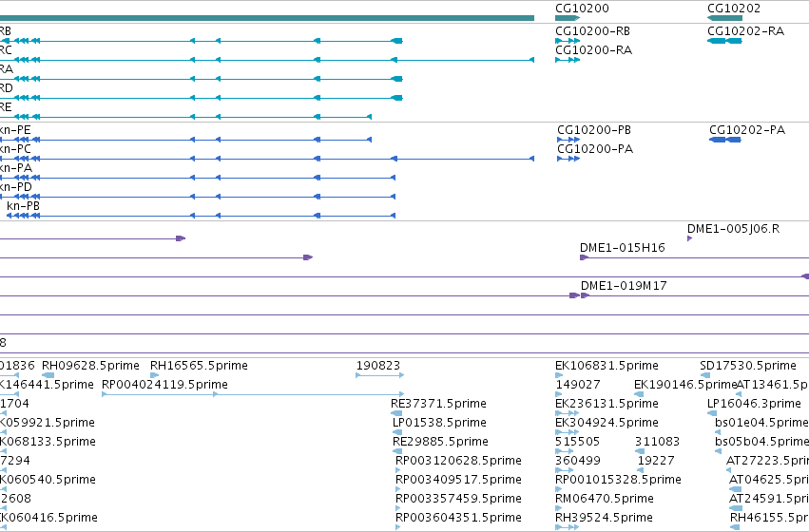
Task: Click the long teal gene bar at top
Action: pos(267,18)
